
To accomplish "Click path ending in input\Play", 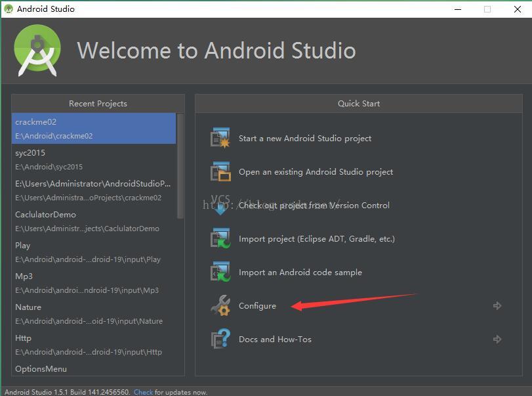I will click(88, 259).
